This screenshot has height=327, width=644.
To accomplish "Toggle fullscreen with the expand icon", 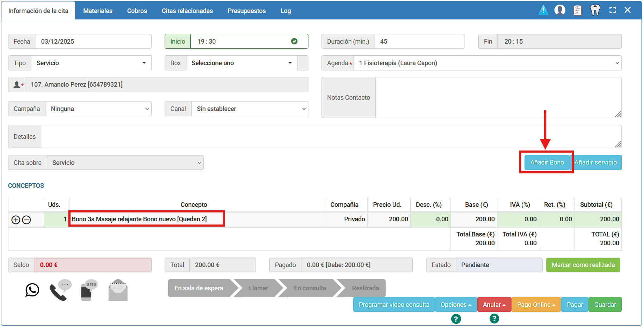I will click(613, 10).
